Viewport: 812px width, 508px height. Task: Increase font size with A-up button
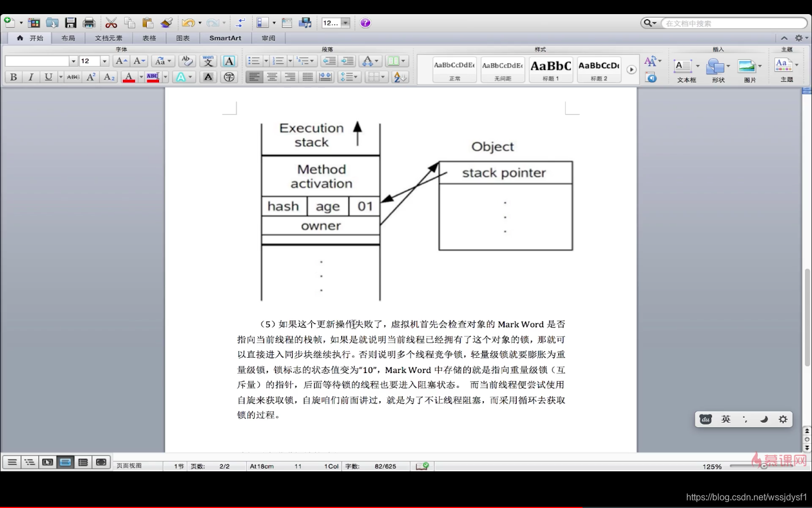click(x=121, y=61)
